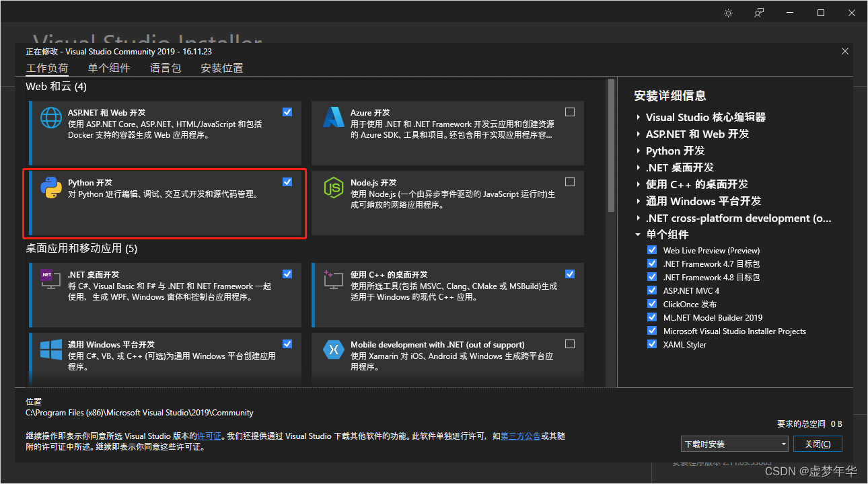Click the Node.js hexagon icon
The width and height of the screenshot is (868, 484).
[x=334, y=188]
